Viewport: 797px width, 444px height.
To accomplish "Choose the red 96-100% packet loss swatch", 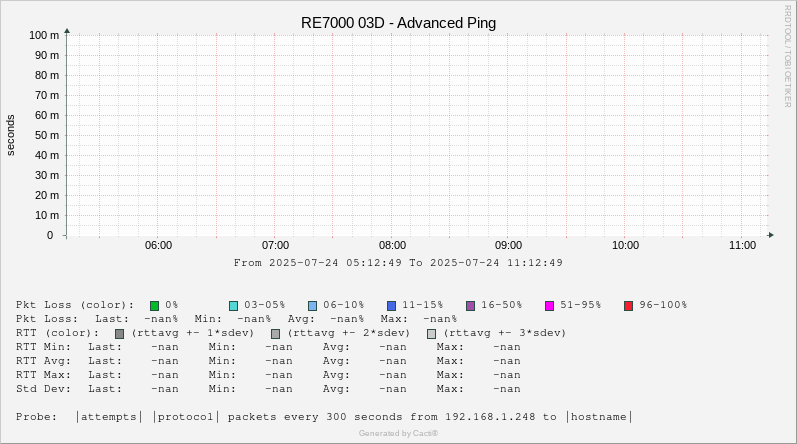I will 629,305.
